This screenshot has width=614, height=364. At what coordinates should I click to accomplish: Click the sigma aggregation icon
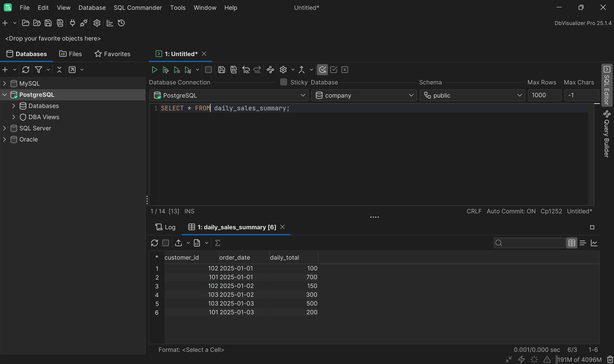click(217, 243)
